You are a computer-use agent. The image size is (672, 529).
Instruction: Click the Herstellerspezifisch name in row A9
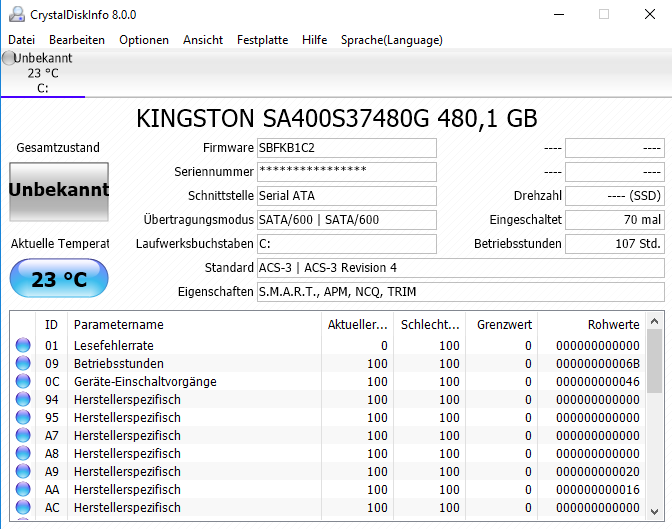click(127, 472)
